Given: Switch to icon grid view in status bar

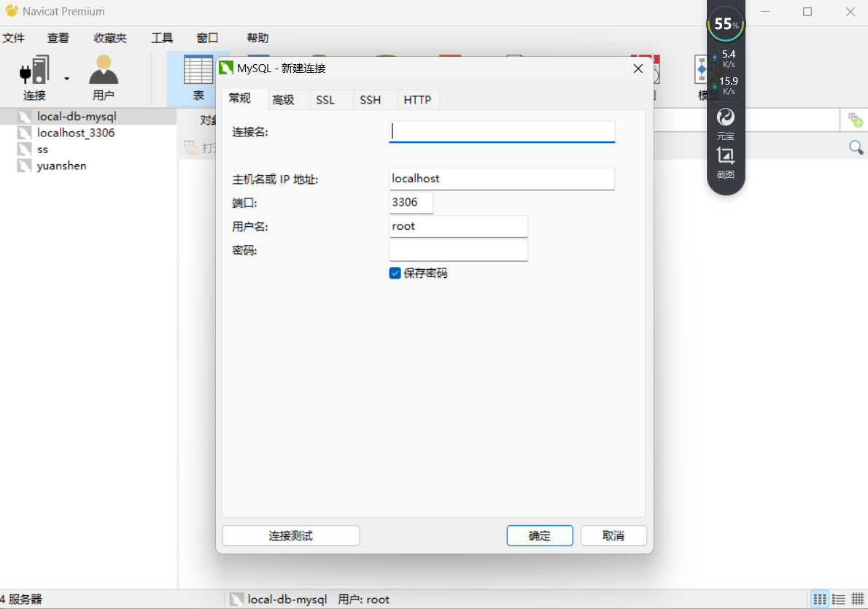Looking at the screenshot, I should [x=820, y=599].
